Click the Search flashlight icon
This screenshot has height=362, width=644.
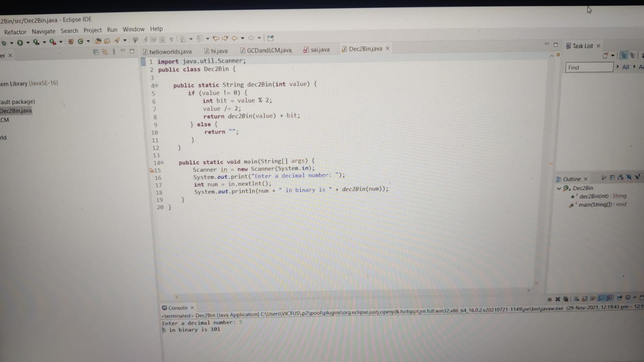(x=117, y=40)
